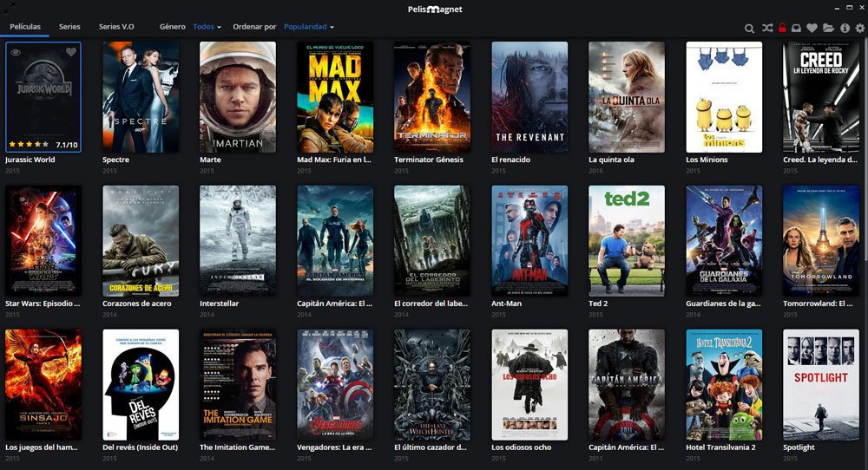Screen dimensions: 868x470
Task: Open the About info icon
Action: tap(845, 28)
